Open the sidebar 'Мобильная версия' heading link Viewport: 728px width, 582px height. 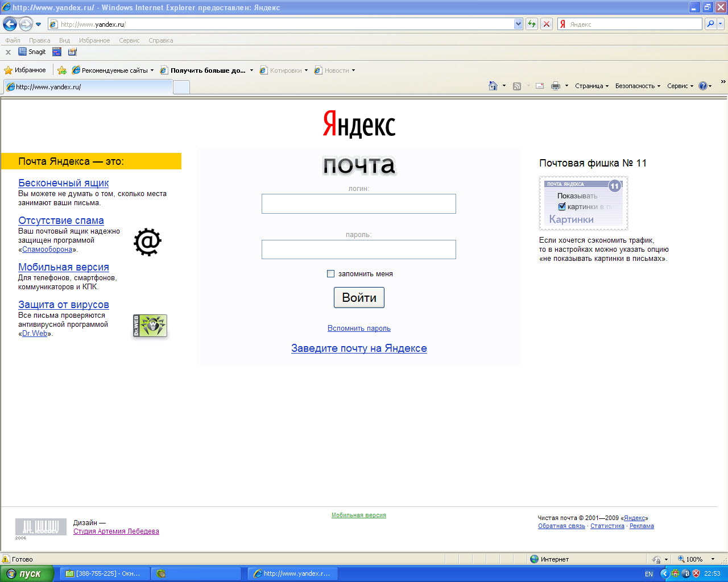click(x=64, y=267)
